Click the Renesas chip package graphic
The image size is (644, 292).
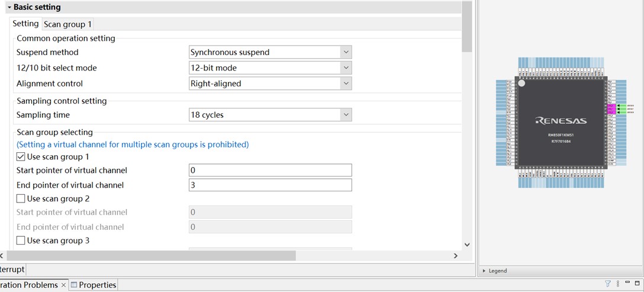coord(561,122)
